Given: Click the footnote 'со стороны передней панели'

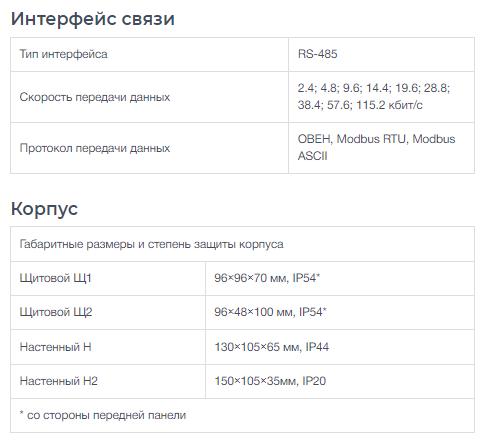Looking at the screenshot, I should pyautogui.click(x=106, y=415).
